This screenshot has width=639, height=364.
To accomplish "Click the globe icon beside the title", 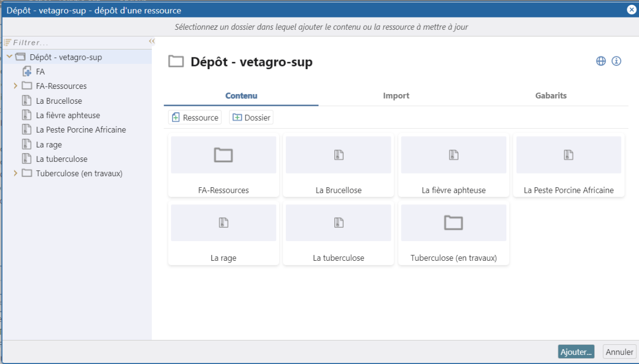I will point(601,61).
